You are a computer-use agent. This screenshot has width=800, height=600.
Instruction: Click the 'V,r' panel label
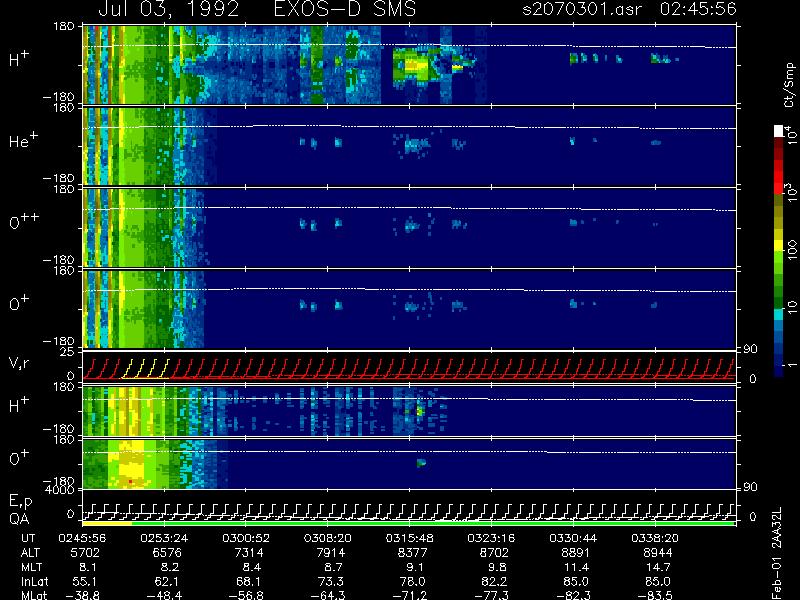click(18, 363)
